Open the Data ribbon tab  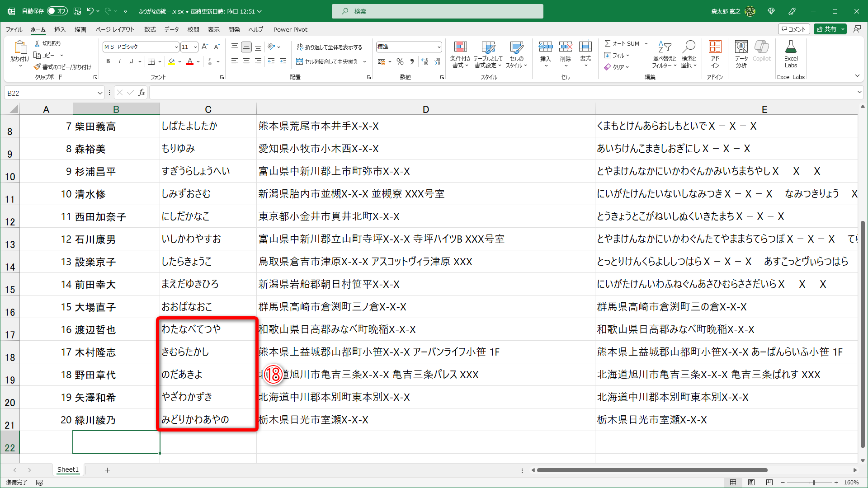pos(171,29)
